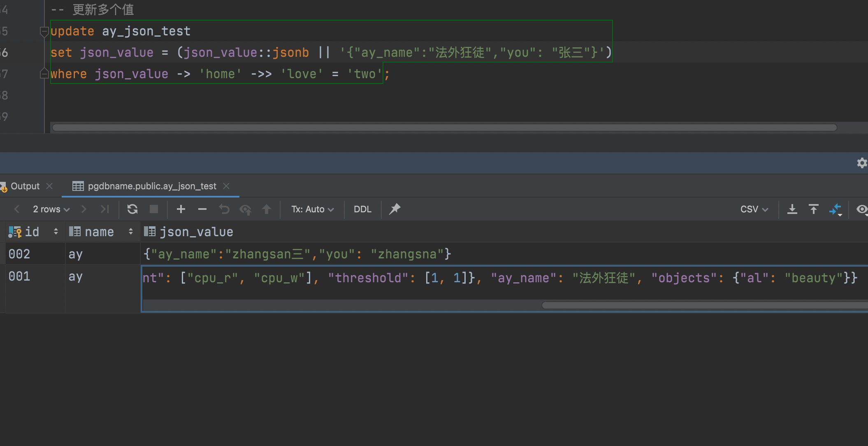Submit changes with the upload arrow icon
Viewport: 868px width, 446px height.
(x=267, y=209)
